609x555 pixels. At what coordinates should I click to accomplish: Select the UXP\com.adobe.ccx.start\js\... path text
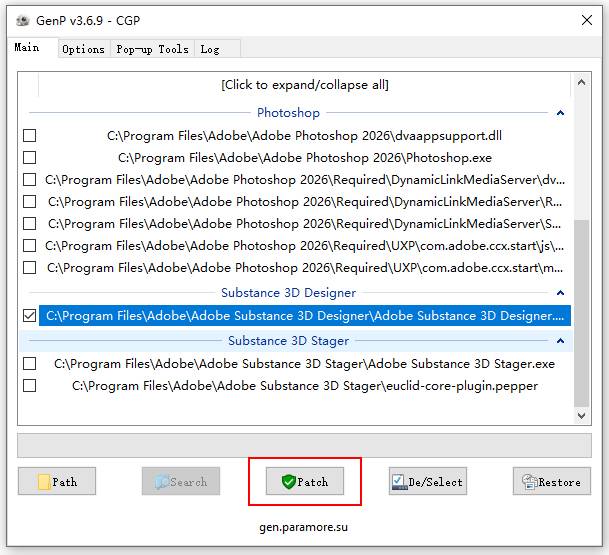point(305,246)
